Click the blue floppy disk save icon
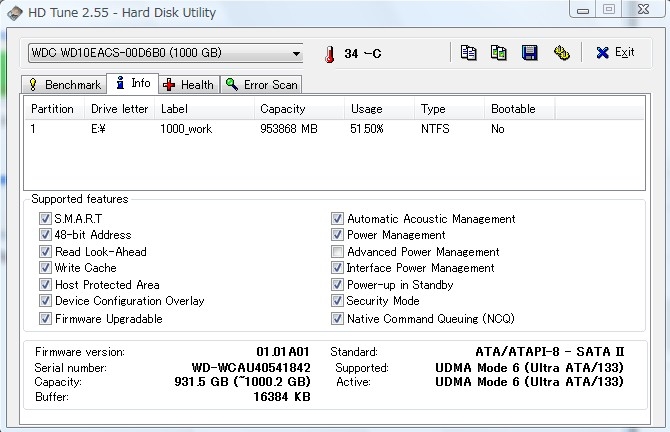This screenshot has width=670, height=432. tap(530, 53)
